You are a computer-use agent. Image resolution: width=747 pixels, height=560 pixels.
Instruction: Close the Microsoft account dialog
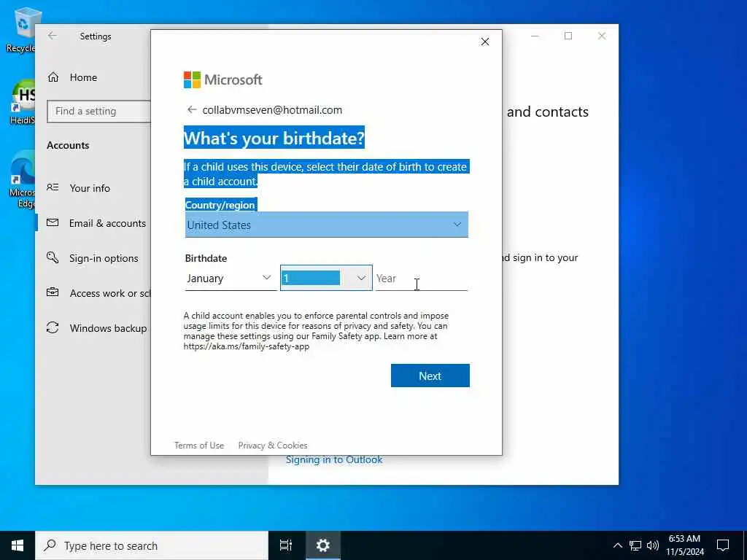click(x=485, y=42)
